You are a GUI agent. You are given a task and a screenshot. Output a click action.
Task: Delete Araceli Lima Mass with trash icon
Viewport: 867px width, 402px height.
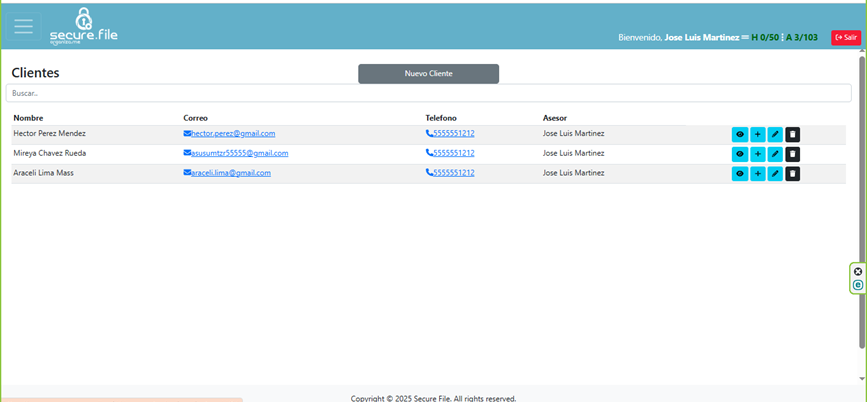(792, 173)
